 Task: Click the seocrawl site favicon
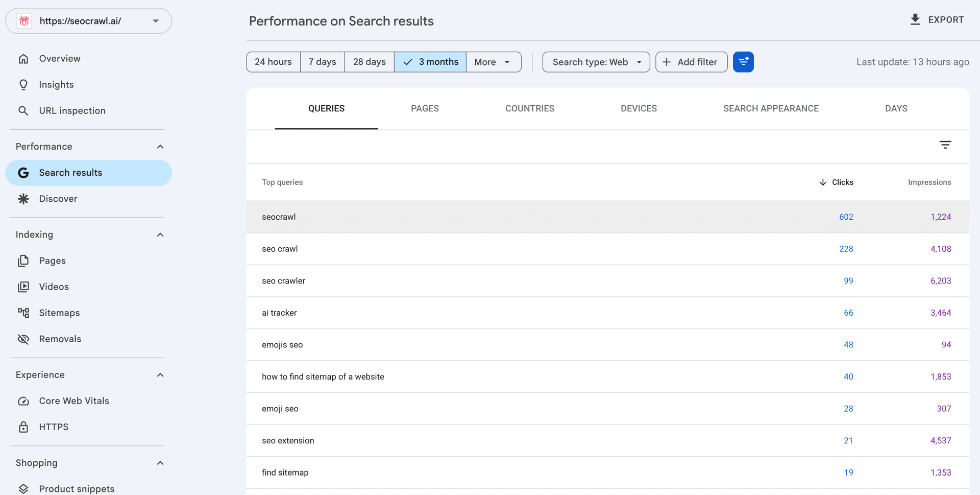pos(24,21)
